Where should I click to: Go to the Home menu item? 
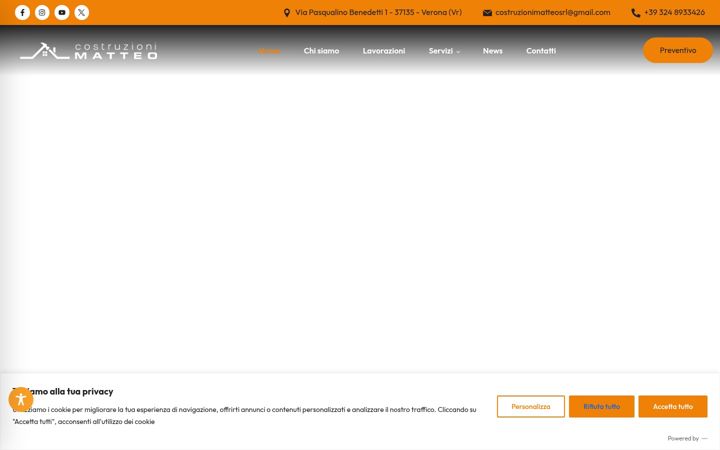[270, 51]
